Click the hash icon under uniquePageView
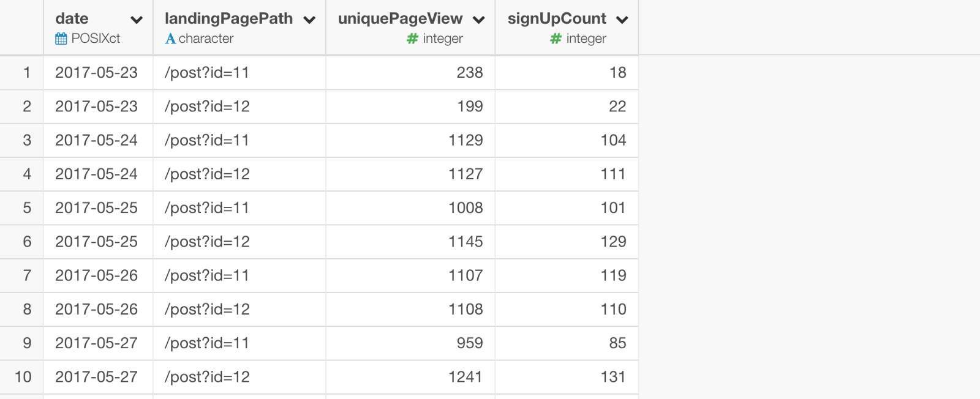Viewport: 980px width, 399px height. click(x=412, y=39)
